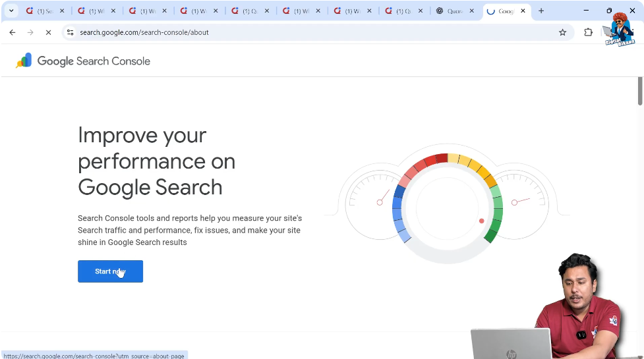644x359 pixels.
Task: Click the forward navigation arrow
Action: coord(30,32)
